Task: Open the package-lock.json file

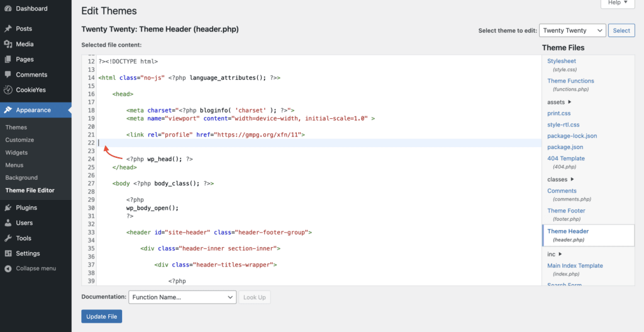Action: (572, 136)
